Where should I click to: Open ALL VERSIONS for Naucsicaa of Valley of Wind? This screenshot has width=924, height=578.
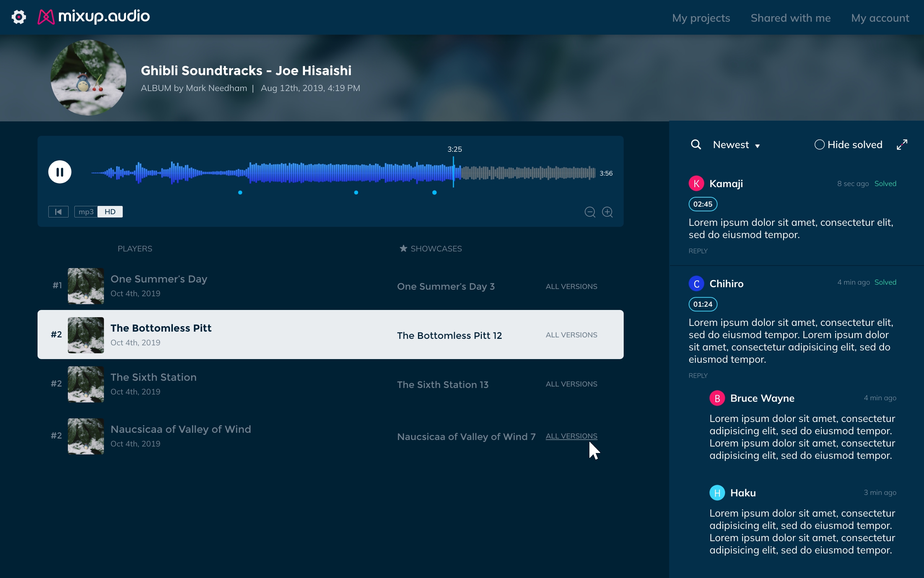click(x=571, y=436)
